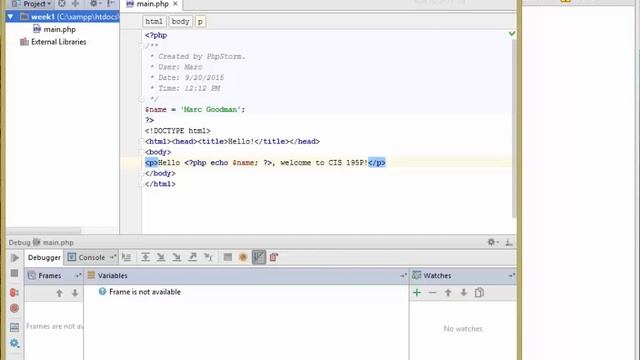640x360 pixels.
Task: Click the Step Over icon
Action: click(x=145, y=257)
